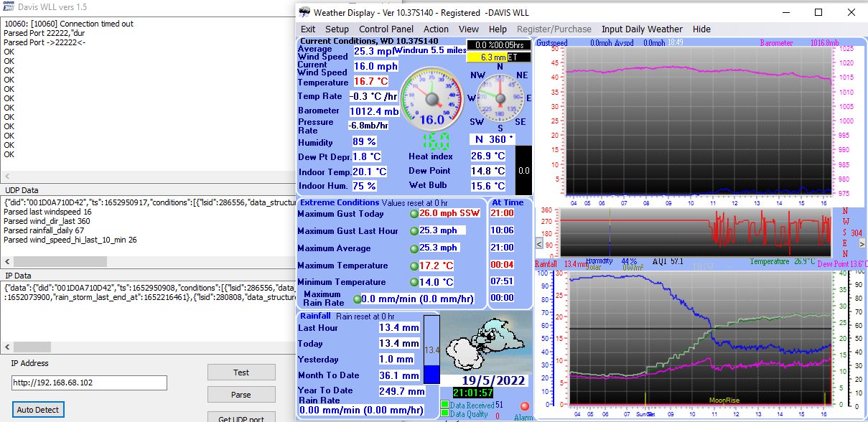Click the Dew Point value 14.8 °C
868x422 pixels.
pos(488,171)
